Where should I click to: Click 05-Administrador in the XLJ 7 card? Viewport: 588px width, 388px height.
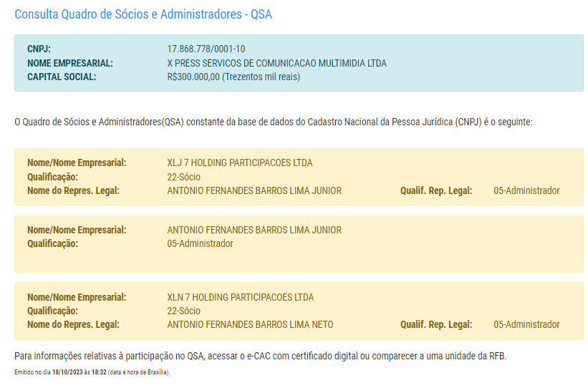526,190
